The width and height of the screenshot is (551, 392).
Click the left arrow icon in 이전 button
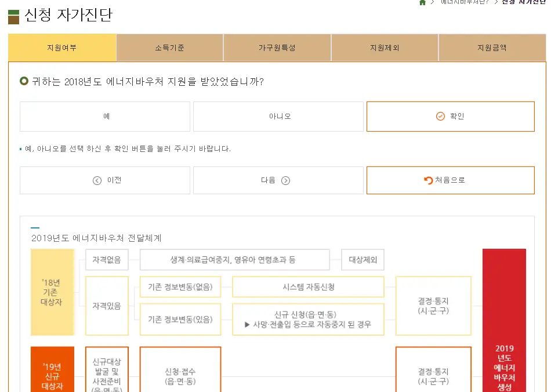[x=97, y=180]
